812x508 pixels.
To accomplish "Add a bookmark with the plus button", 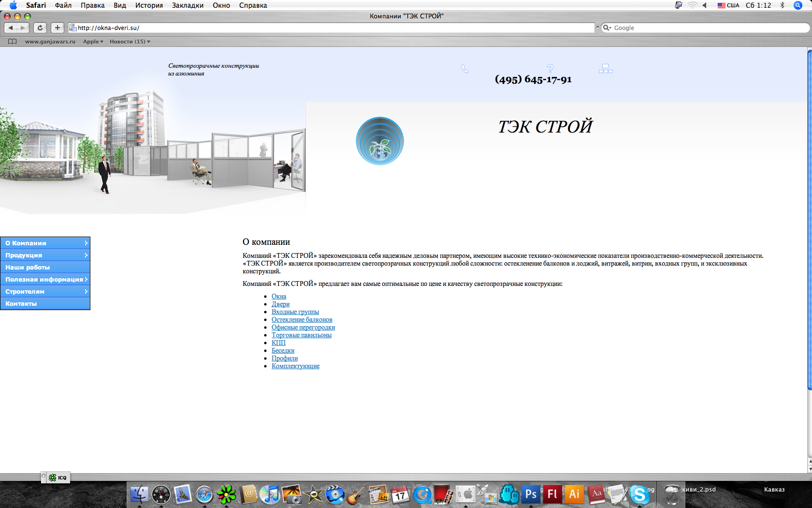I will [58, 28].
